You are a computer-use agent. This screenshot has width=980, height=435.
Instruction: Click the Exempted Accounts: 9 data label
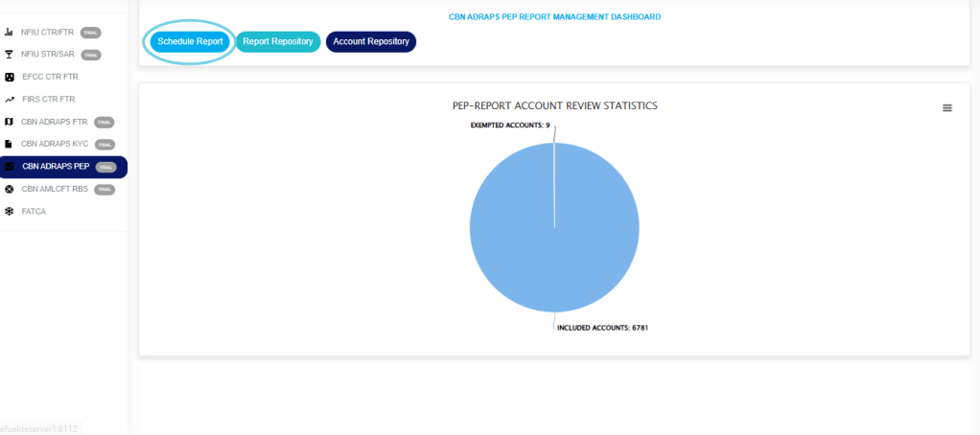tap(509, 125)
